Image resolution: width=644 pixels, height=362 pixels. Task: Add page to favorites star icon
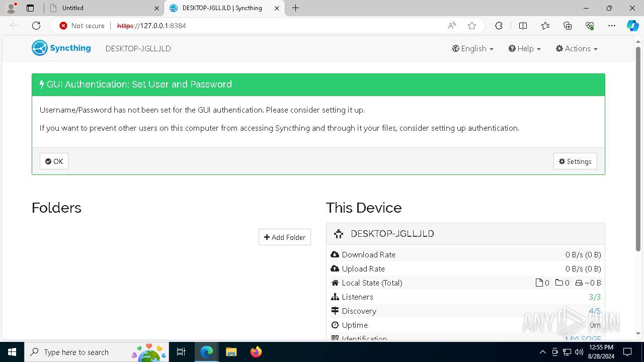tap(472, 26)
